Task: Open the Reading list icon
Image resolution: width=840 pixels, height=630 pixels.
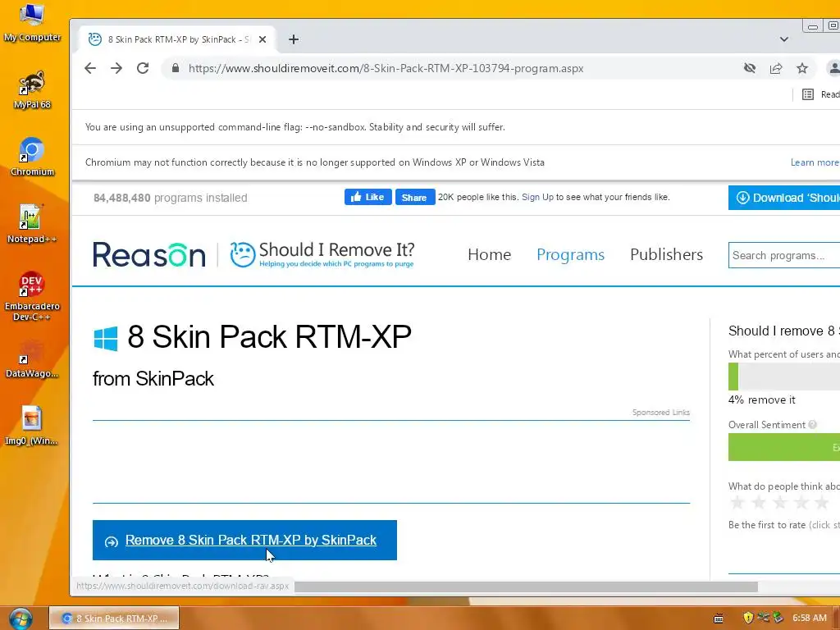Action: tap(808, 94)
